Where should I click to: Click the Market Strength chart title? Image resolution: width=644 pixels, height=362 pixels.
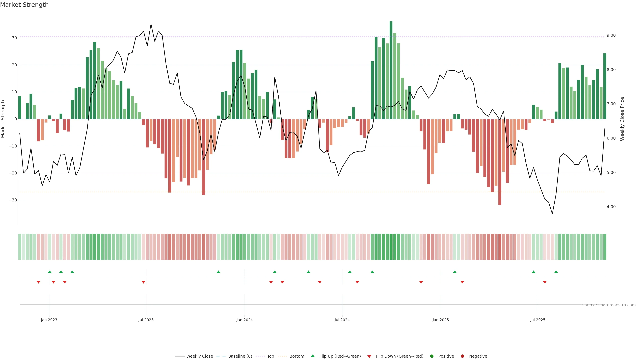(24, 5)
